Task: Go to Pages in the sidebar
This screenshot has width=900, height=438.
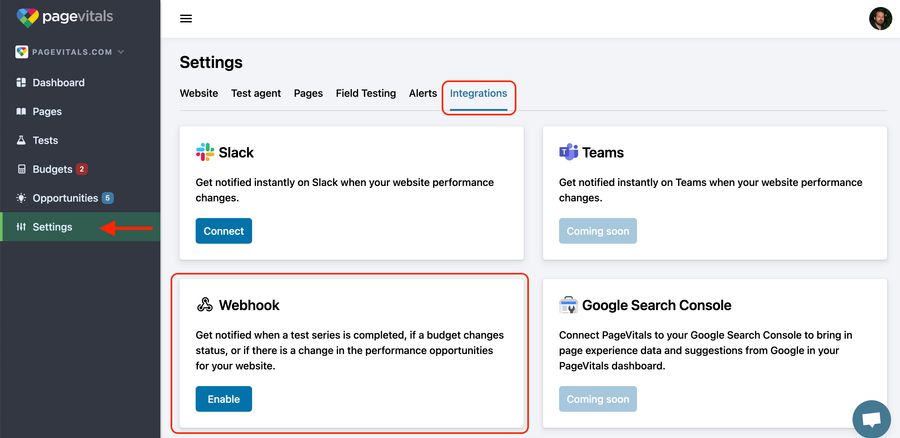Action: pos(47,112)
